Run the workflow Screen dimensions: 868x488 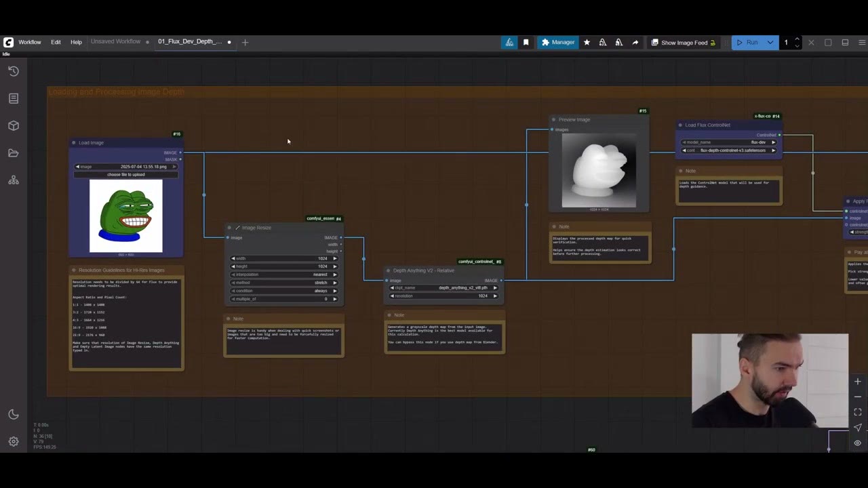point(747,42)
